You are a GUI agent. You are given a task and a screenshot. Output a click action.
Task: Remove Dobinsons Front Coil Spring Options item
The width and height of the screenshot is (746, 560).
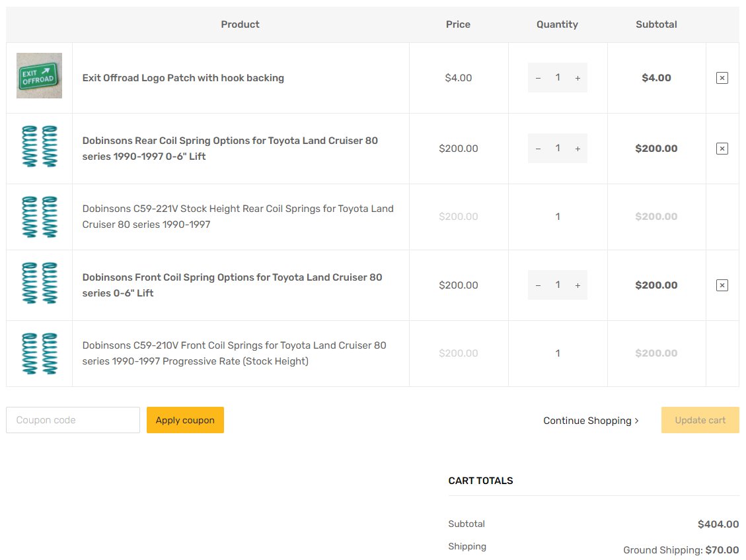click(722, 285)
